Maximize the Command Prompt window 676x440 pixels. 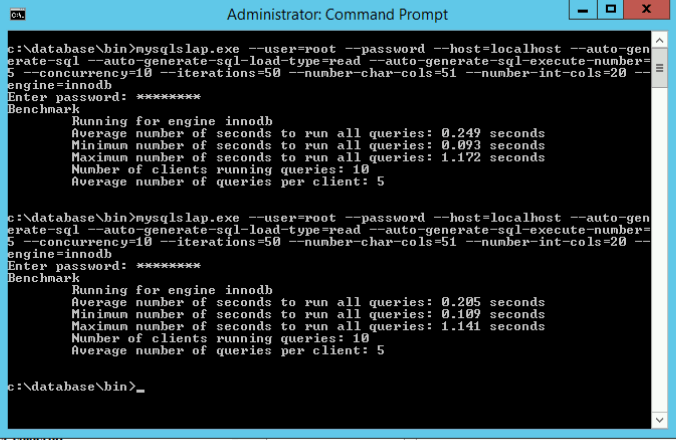pos(610,9)
